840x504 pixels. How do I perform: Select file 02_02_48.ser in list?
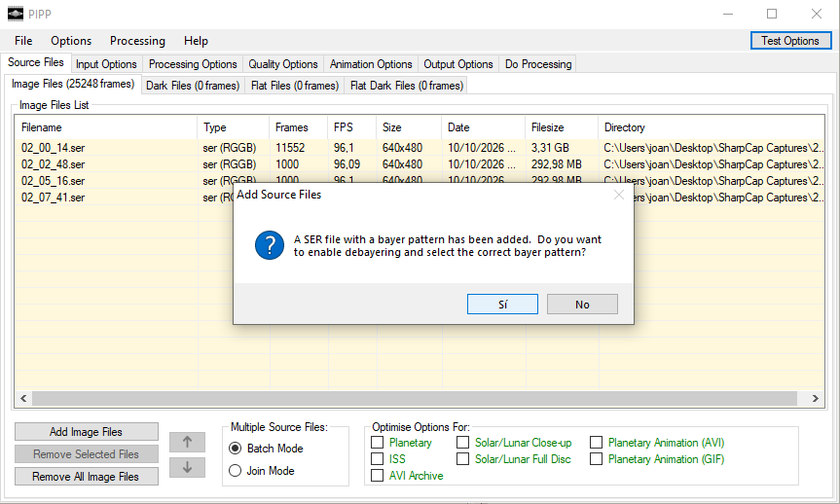(53, 164)
